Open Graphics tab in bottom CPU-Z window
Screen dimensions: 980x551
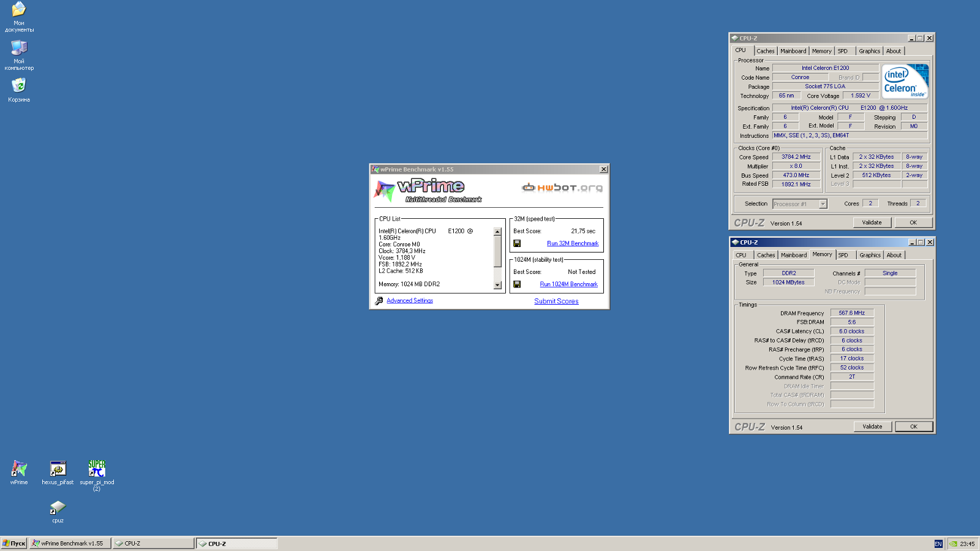pyautogui.click(x=870, y=255)
